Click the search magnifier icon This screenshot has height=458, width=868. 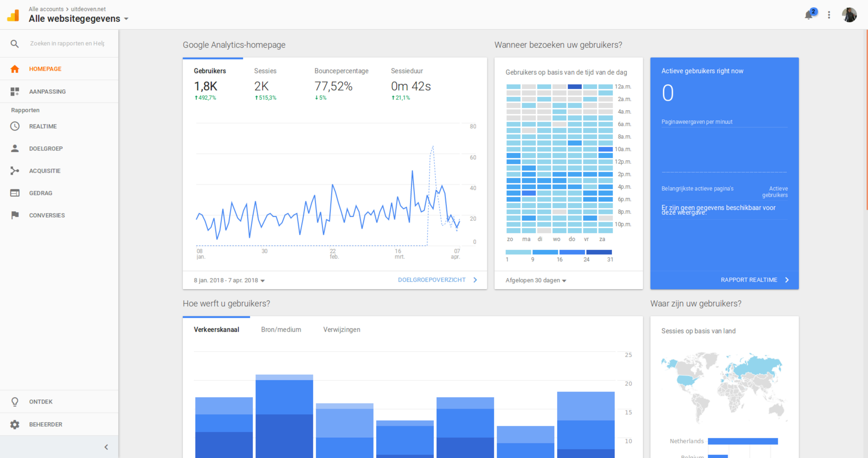click(14, 43)
